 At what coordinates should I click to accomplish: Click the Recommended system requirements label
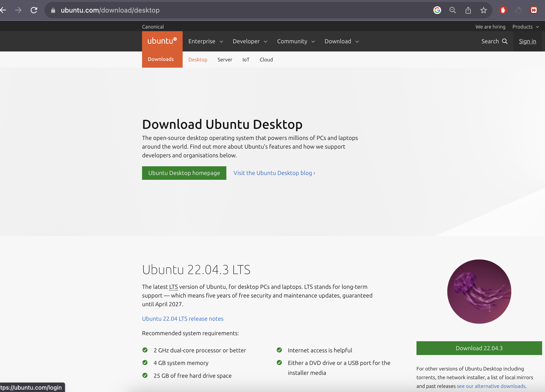(x=190, y=333)
